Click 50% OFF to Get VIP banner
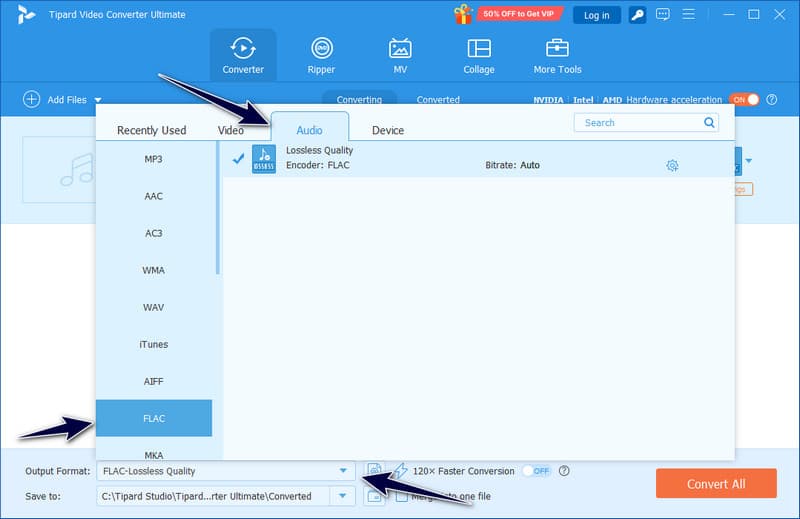800x519 pixels. click(x=519, y=14)
